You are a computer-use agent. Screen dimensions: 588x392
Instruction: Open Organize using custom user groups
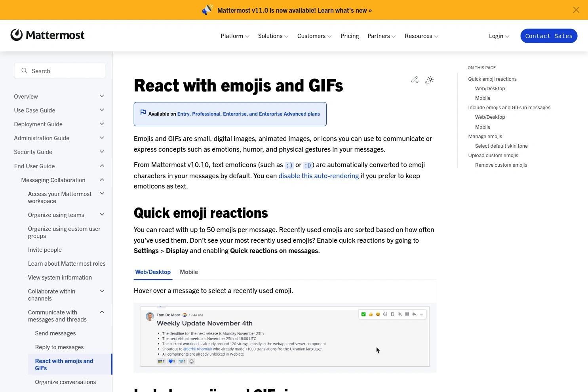(64, 232)
